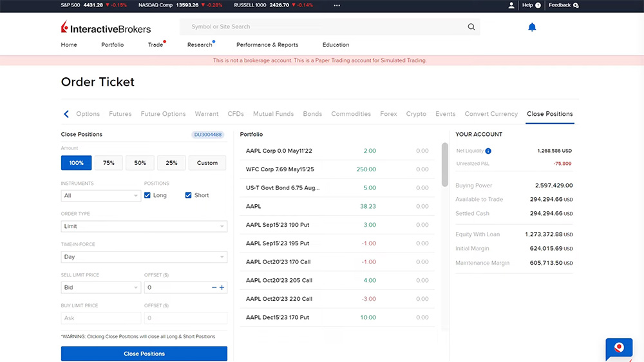This screenshot has width=644, height=362.
Task: Switch to the Options tab
Action: pyautogui.click(x=88, y=114)
